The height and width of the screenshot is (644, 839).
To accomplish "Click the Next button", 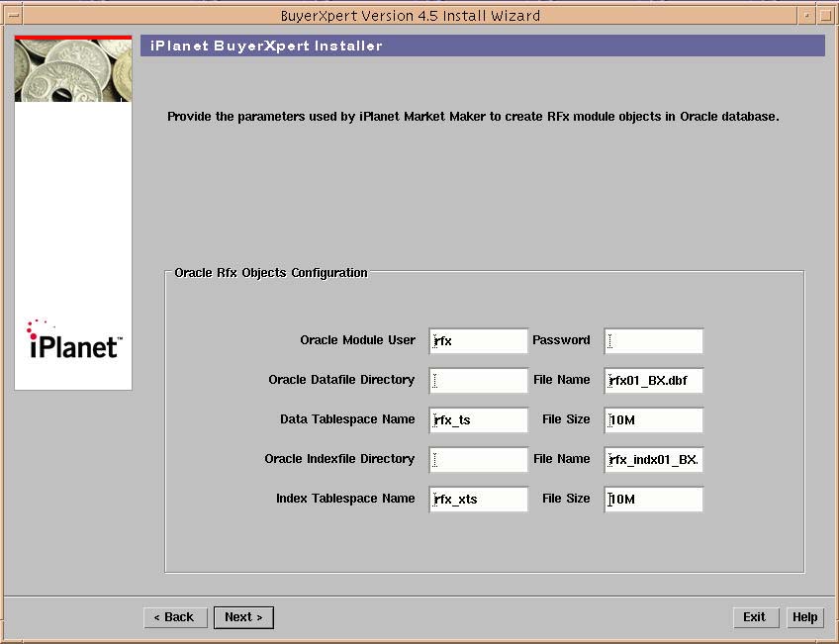I will click(x=243, y=617).
